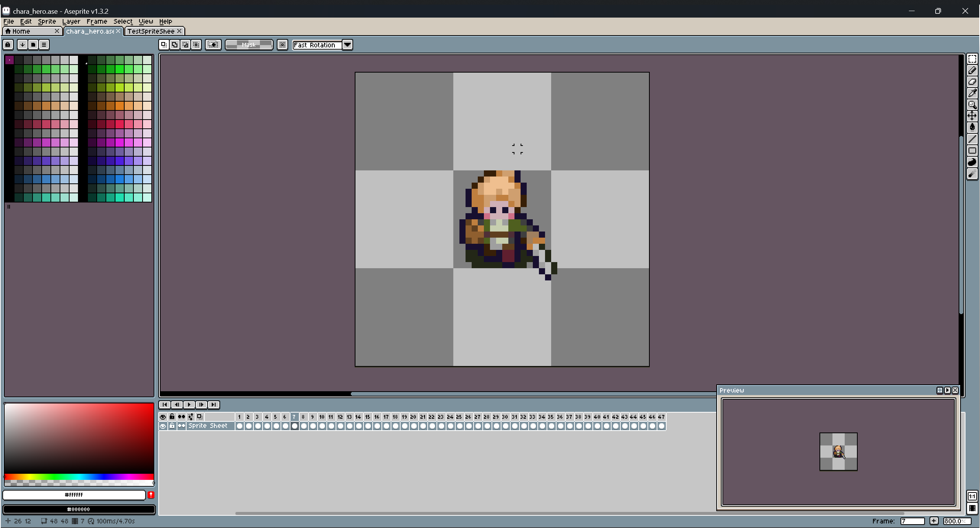
Task: Open the Sprite menu
Action: [47, 21]
